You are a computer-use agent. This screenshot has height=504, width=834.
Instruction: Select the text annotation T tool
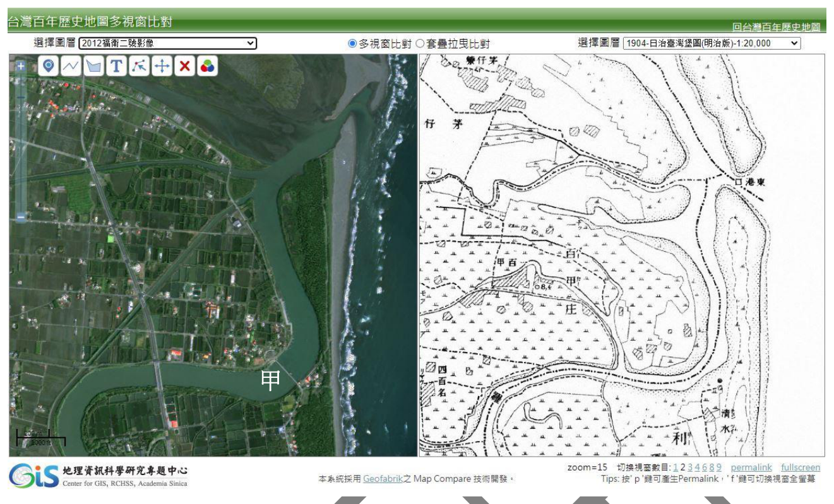(116, 66)
